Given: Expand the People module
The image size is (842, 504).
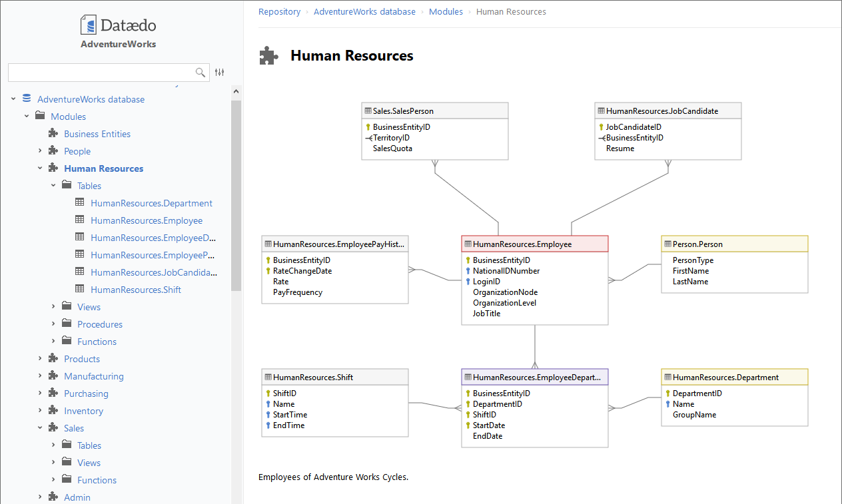Looking at the screenshot, I should (39, 150).
